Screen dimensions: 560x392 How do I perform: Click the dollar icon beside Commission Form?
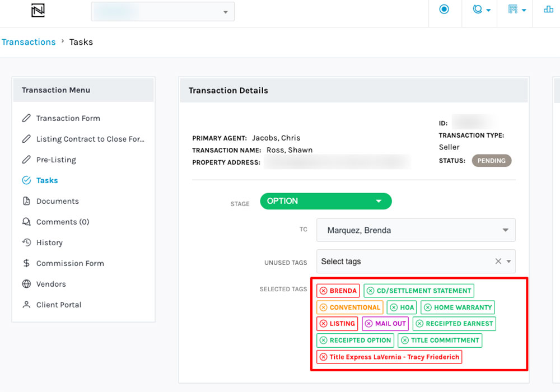26,263
